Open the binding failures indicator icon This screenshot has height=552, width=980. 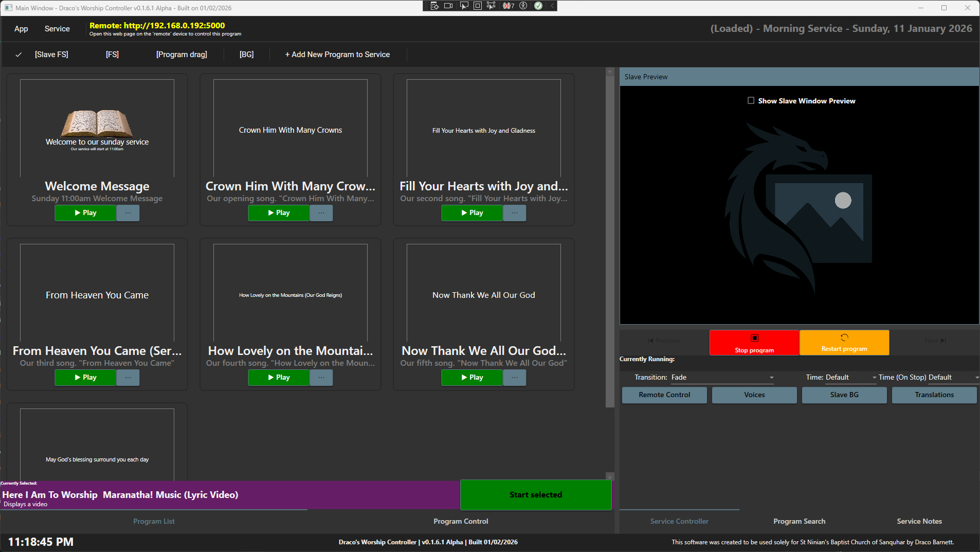click(508, 6)
